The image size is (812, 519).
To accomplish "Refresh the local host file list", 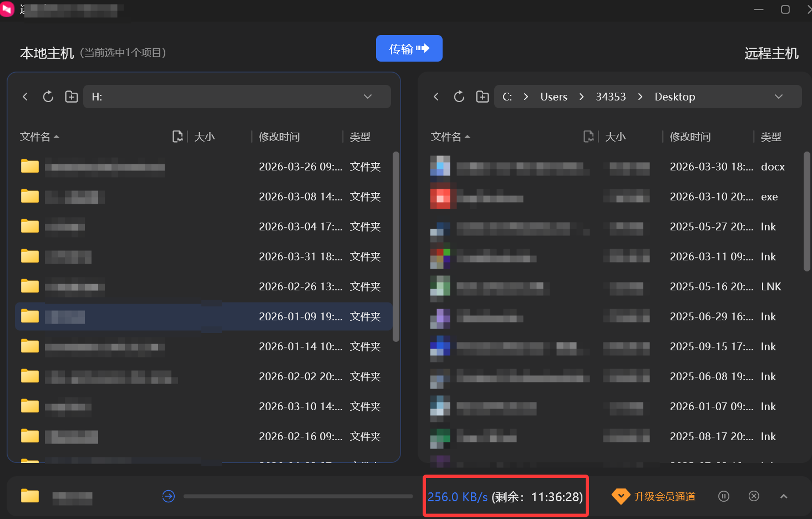I will pyautogui.click(x=48, y=97).
